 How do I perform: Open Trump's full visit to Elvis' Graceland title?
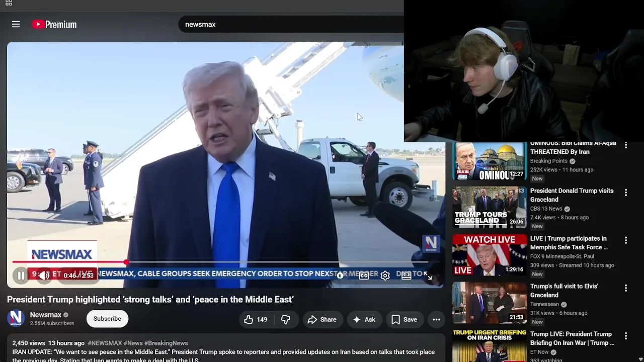point(564,291)
